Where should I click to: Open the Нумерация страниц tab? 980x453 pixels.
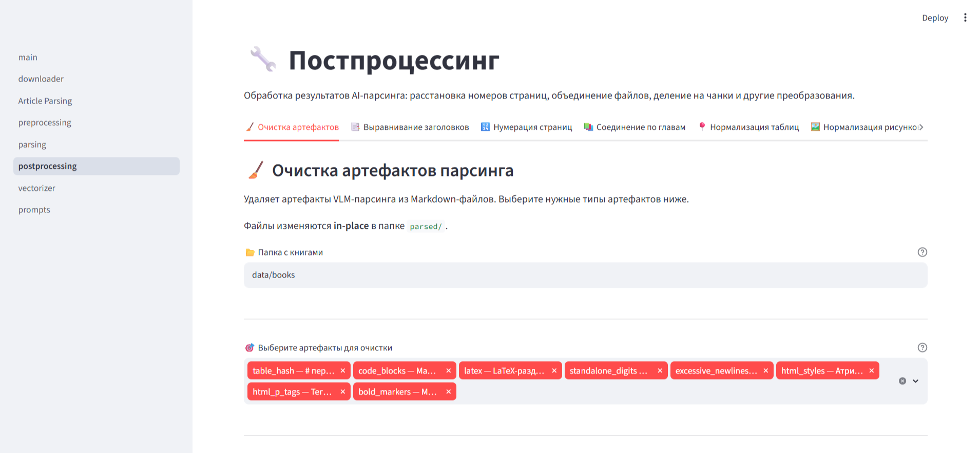click(x=526, y=127)
